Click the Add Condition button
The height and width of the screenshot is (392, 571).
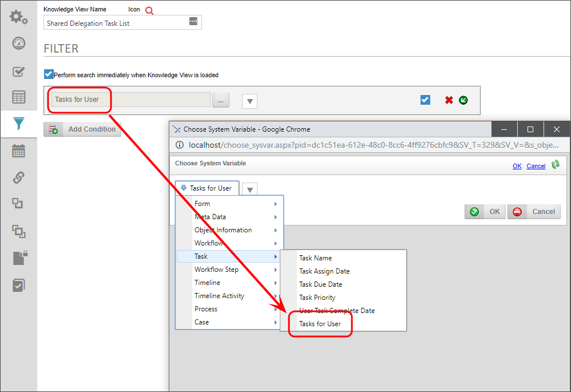tap(82, 129)
